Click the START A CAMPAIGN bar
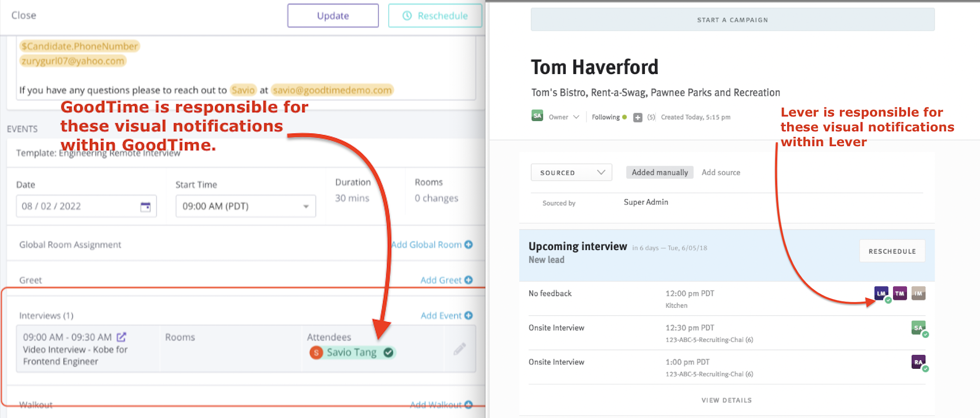This screenshot has height=418, width=980. [732, 20]
